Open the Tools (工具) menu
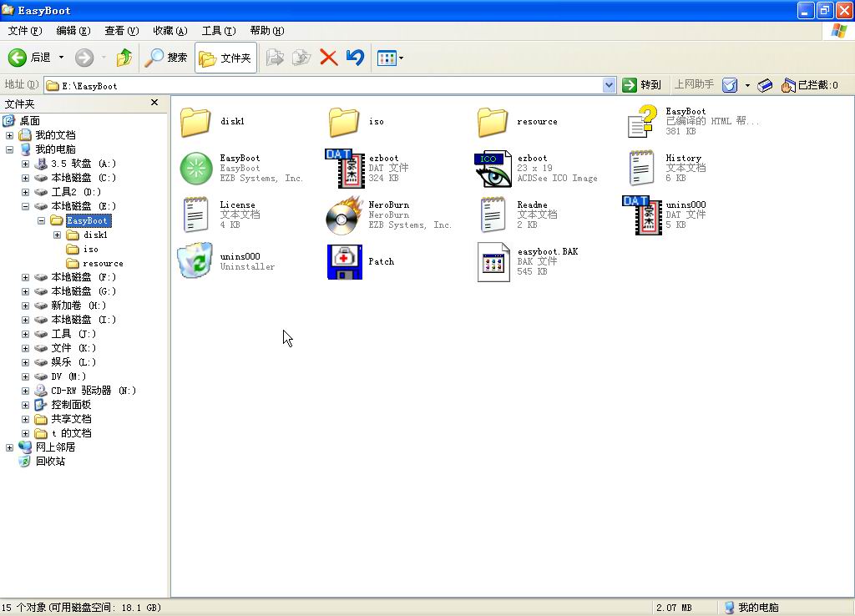Viewport: 855px width, 616px height. pos(219,31)
